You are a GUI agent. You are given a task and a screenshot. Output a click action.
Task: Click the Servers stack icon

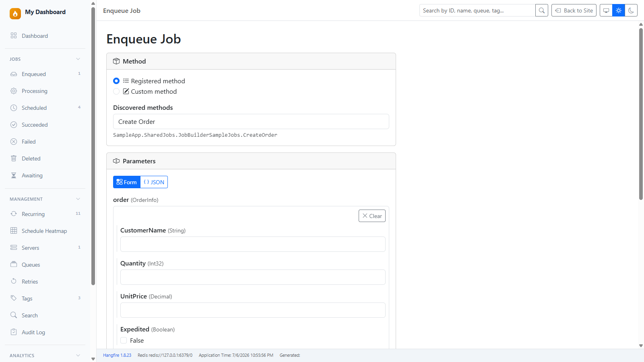click(x=14, y=248)
